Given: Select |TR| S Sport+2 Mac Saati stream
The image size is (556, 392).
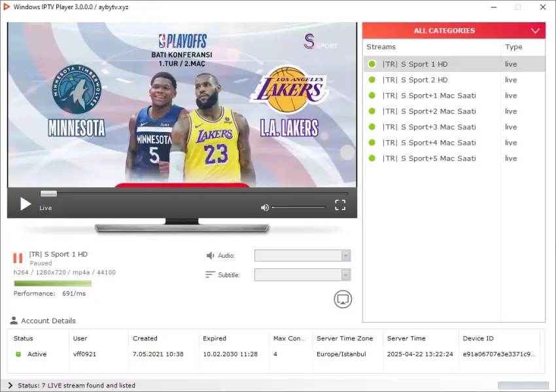Looking at the screenshot, I should tap(454, 111).
